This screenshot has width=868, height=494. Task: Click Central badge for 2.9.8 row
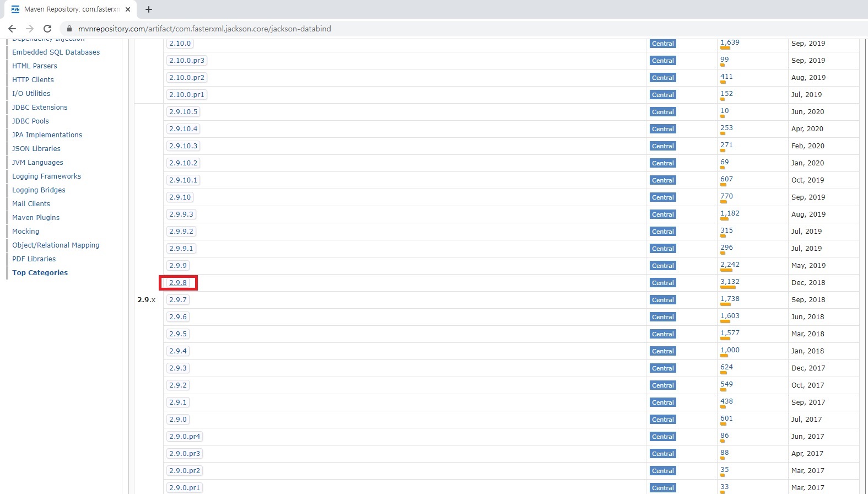point(662,283)
